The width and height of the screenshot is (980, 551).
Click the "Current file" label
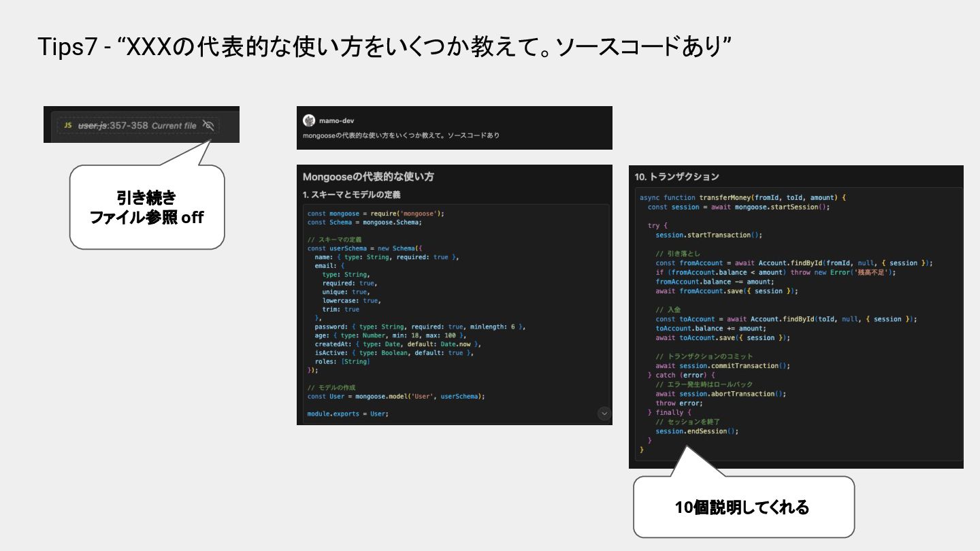click(174, 126)
